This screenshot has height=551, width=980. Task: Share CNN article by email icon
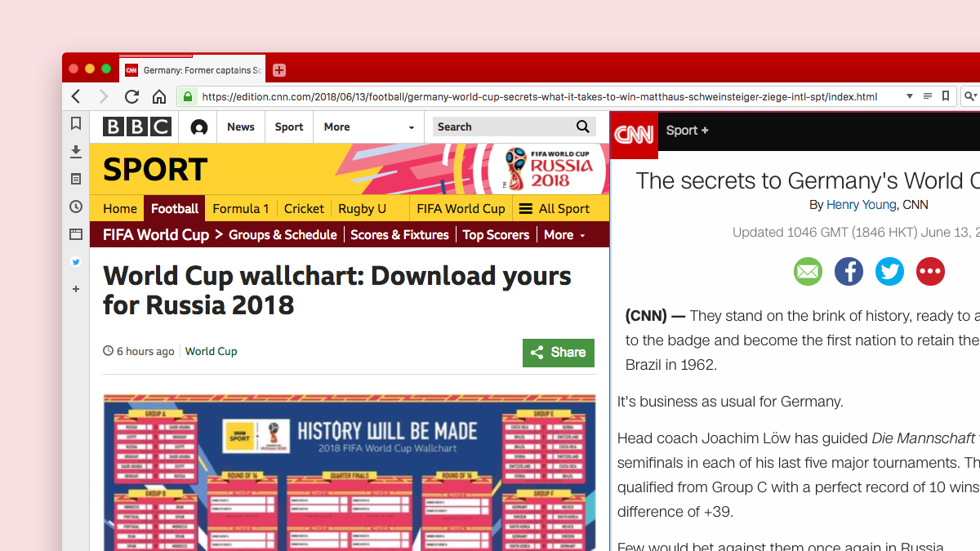tap(808, 271)
